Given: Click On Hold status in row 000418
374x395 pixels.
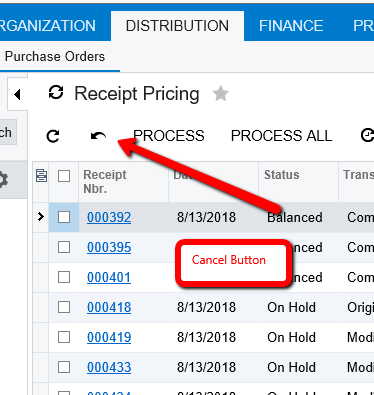Looking at the screenshot, I should click(x=291, y=307).
